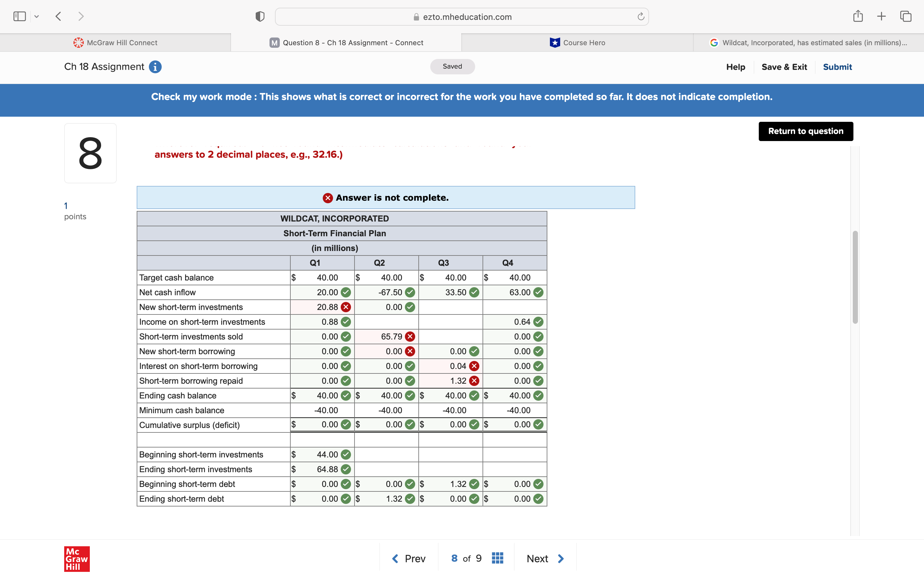The width and height of the screenshot is (924, 577).
Task: Toggle the Safari sidebar icon
Action: pyautogui.click(x=20, y=16)
